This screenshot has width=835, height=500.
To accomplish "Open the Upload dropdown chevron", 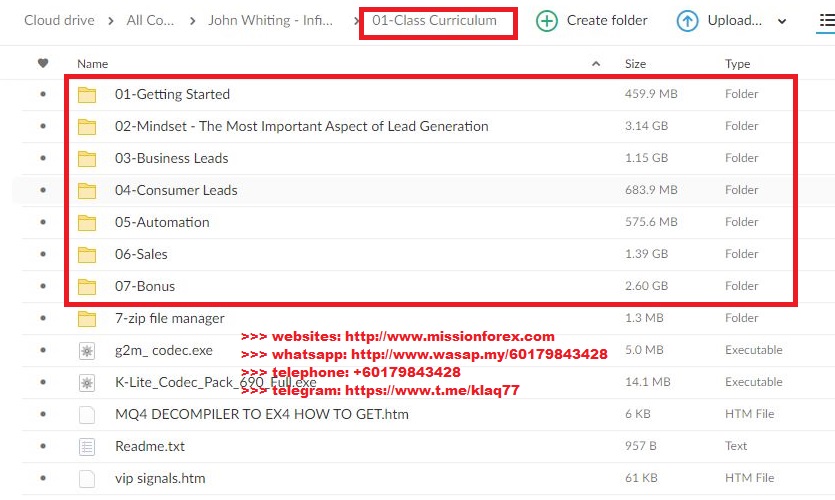I will tap(782, 22).
